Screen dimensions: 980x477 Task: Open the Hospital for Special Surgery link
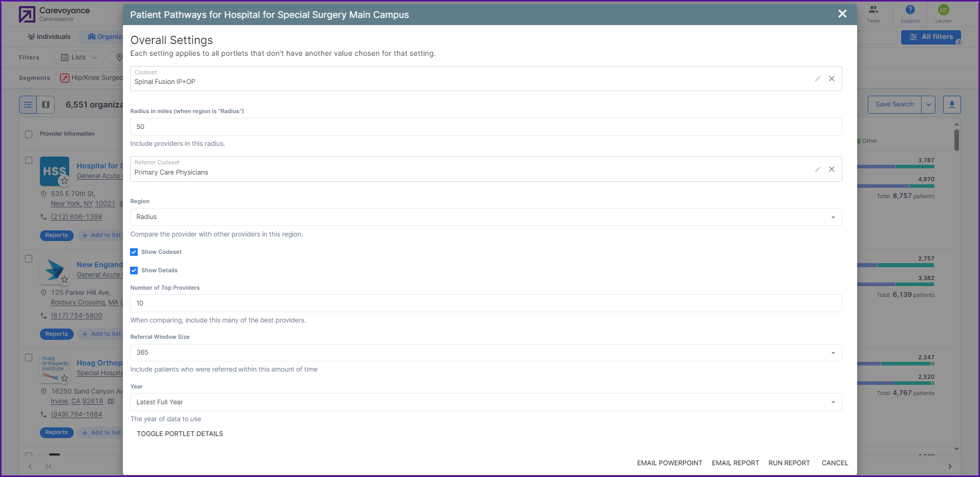100,166
